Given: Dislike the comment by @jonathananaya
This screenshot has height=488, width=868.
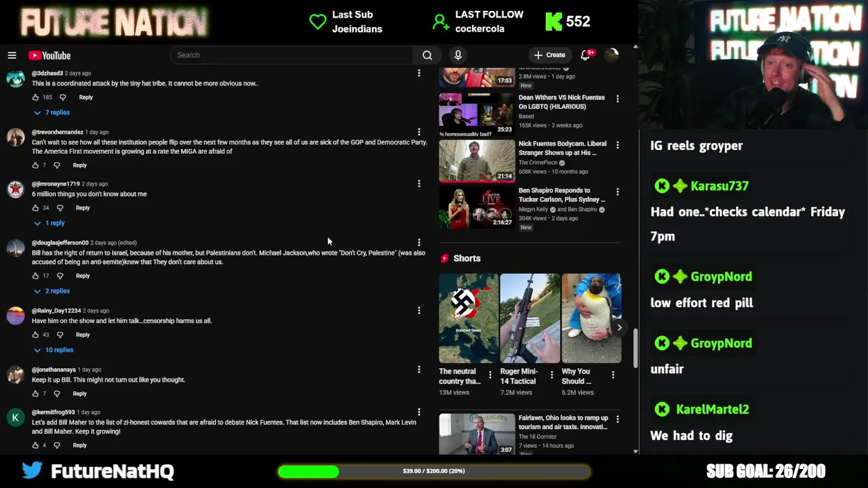Looking at the screenshot, I should (x=56, y=394).
